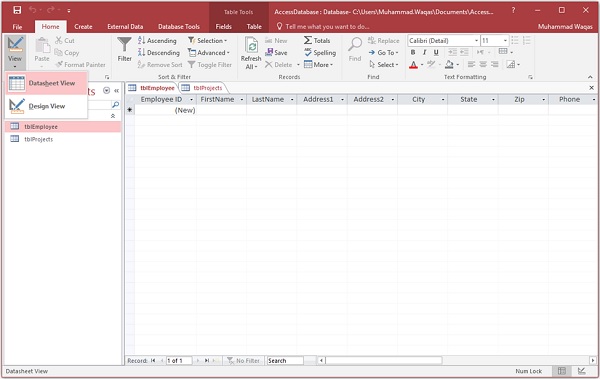Image resolution: width=600 pixels, height=379 pixels.
Task: Open the FirstName column dropdown arrow
Action: click(242, 100)
